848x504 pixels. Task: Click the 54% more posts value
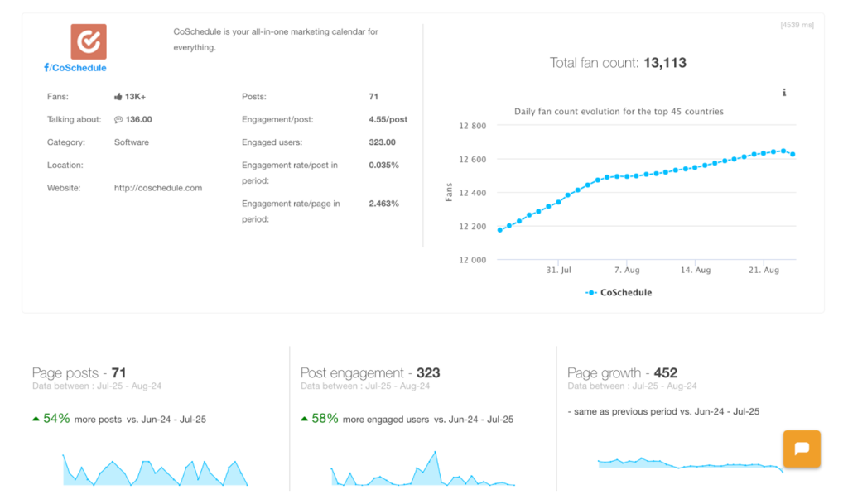point(56,419)
